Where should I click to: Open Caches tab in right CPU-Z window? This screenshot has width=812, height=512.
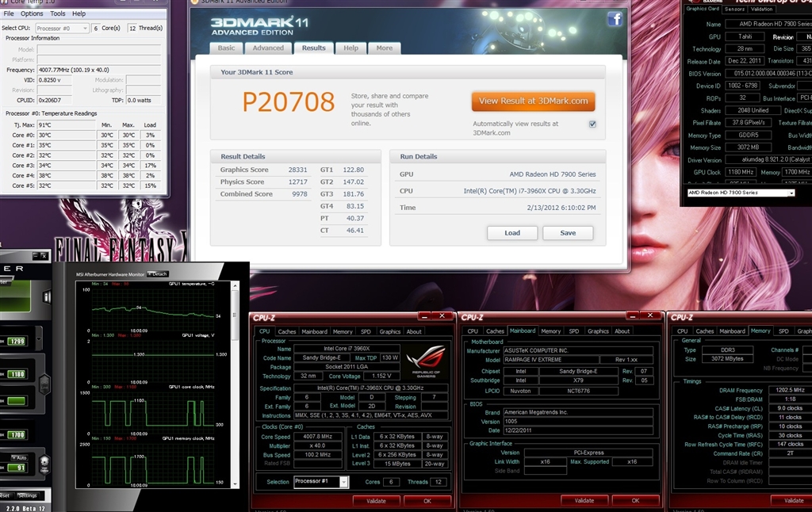pyautogui.click(x=704, y=331)
